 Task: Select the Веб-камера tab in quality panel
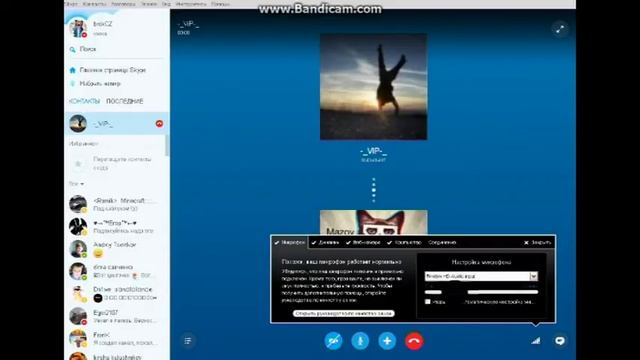(363, 242)
